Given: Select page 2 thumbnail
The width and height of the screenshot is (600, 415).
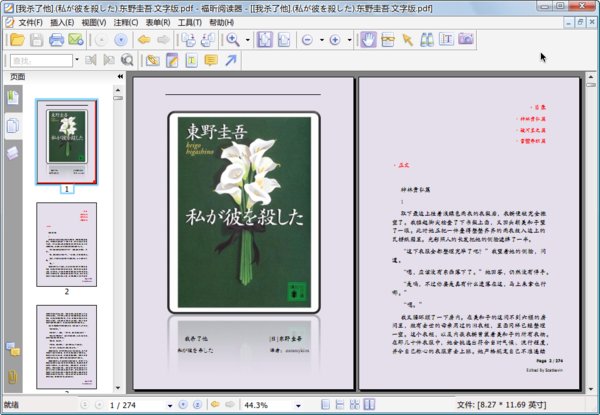Looking at the screenshot, I should (67, 243).
